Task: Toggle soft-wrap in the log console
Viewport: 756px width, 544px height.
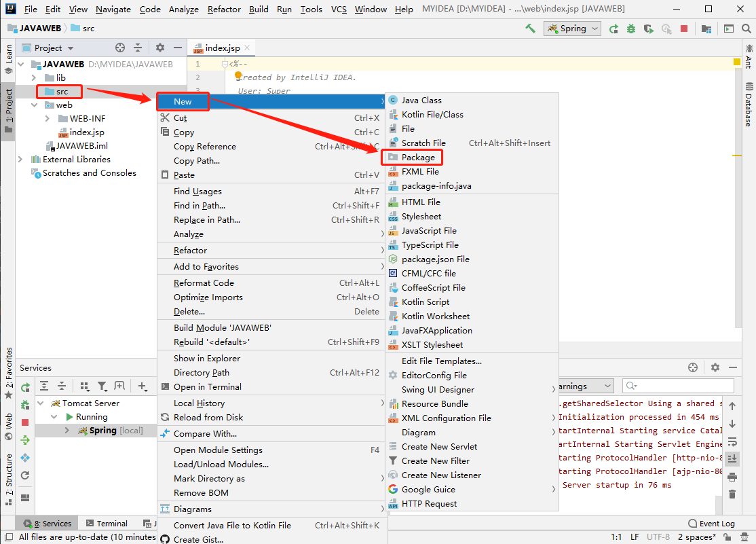Action: [732, 441]
